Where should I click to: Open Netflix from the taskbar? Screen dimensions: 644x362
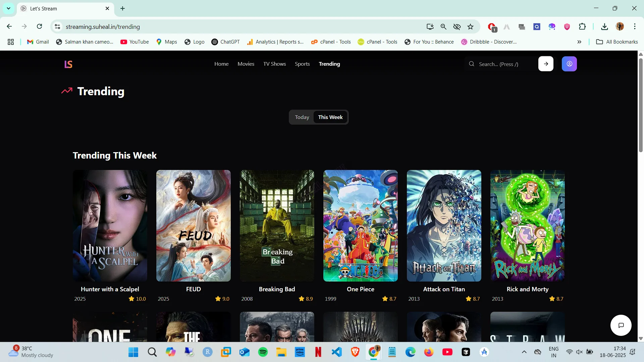318,352
